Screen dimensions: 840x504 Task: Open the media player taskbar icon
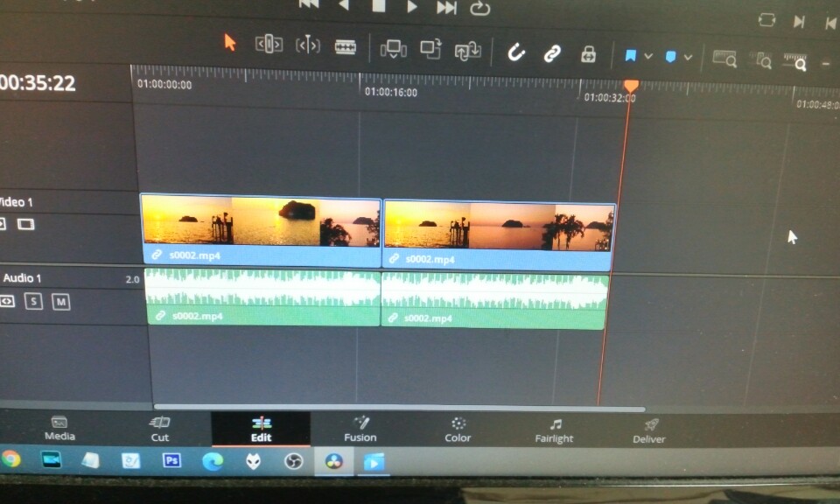click(374, 462)
